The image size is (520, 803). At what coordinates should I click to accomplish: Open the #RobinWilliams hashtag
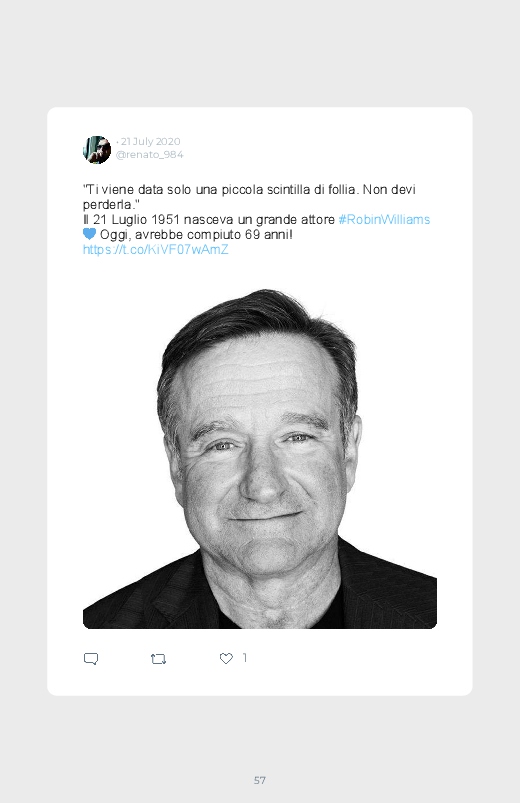tap(384, 220)
